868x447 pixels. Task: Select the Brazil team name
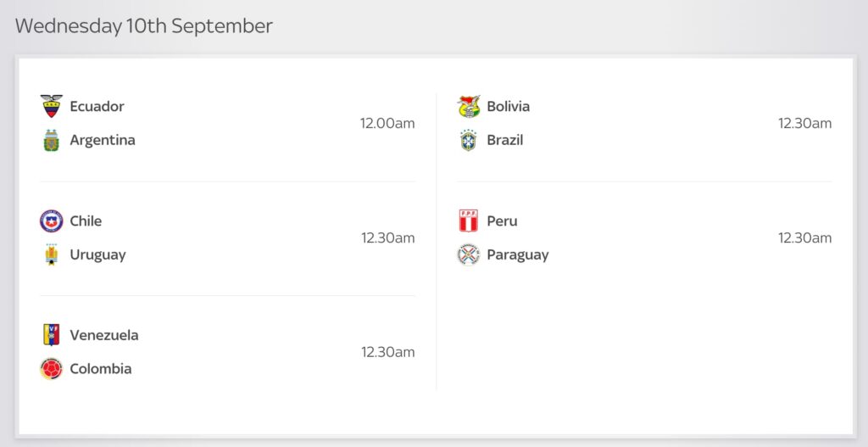pyautogui.click(x=505, y=141)
